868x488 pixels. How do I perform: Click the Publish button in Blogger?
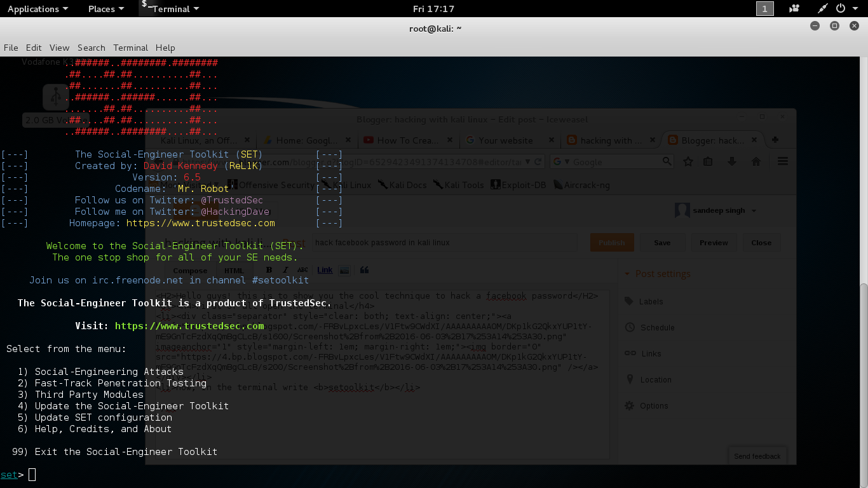coord(612,242)
